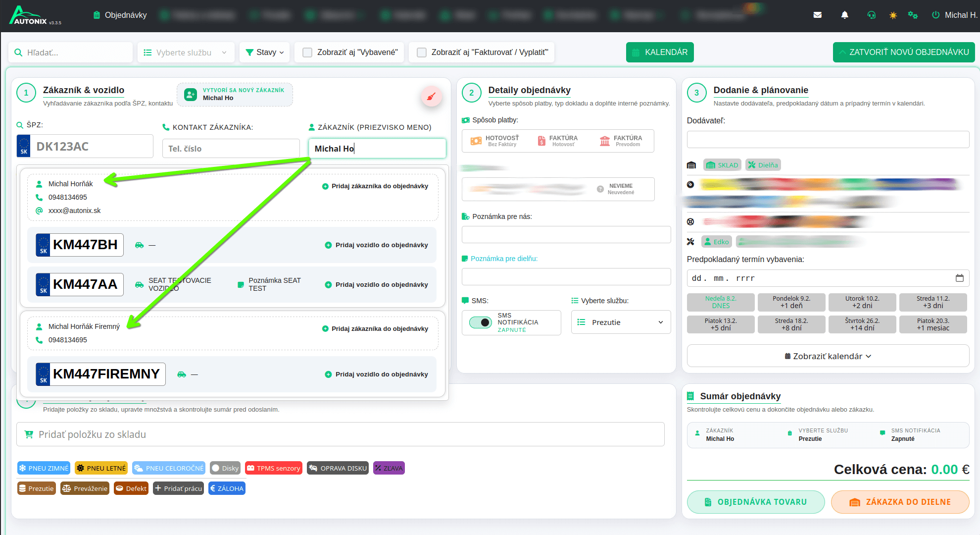Click the notifications bell icon
This screenshot has height=535, width=980.
(x=844, y=15)
